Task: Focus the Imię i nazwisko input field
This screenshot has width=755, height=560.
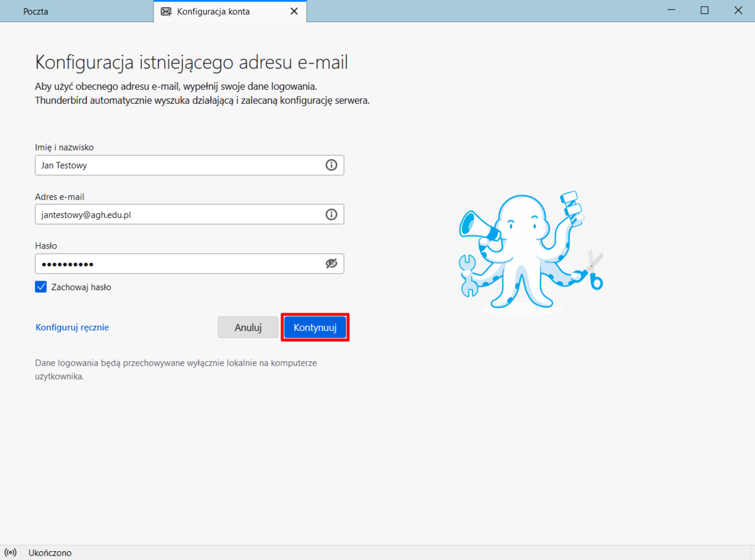Action: [x=176, y=165]
